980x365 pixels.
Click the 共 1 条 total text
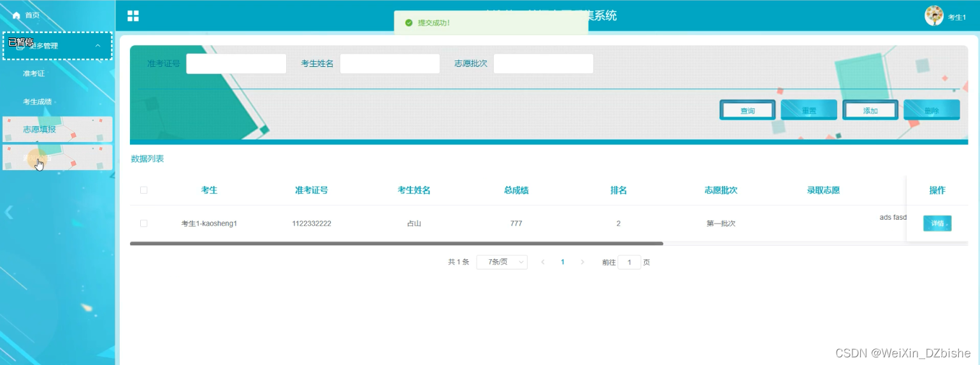(x=458, y=262)
